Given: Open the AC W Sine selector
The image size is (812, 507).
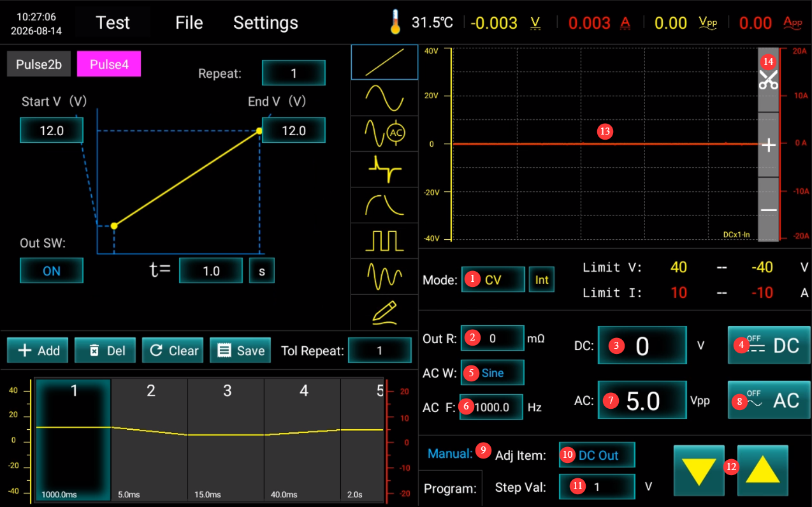Looking at the screenshot, I should pos(493,372).
